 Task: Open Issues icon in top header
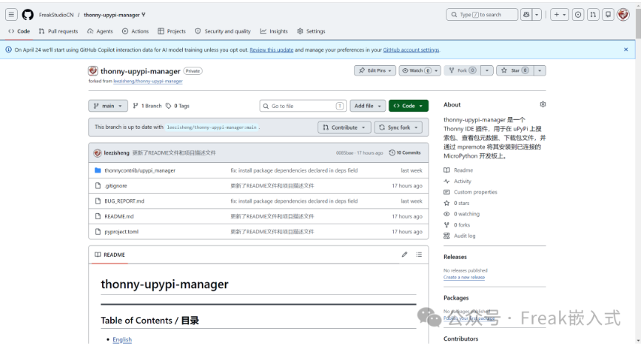tap(578, 15)
